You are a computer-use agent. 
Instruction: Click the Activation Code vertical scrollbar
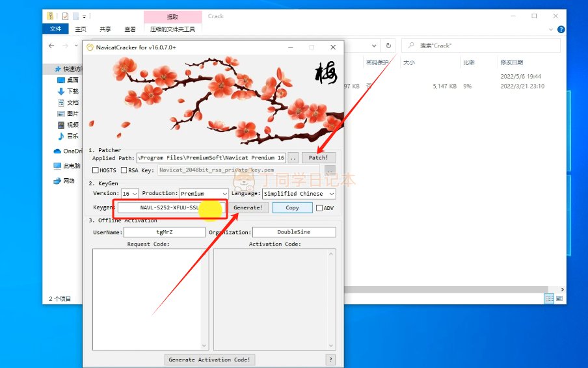[331, 299]
